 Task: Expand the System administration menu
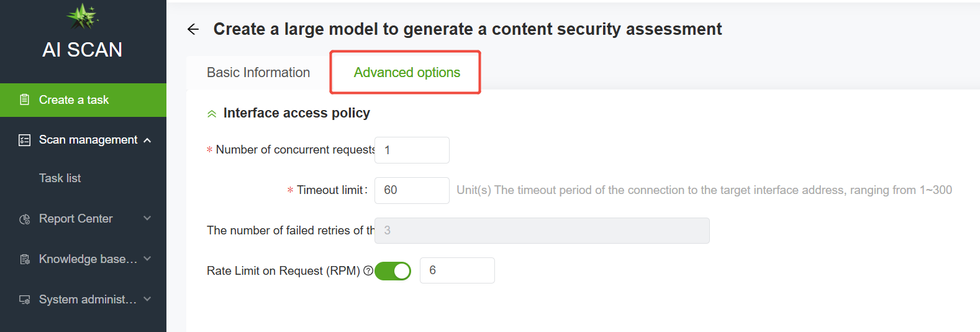(147, 299)
